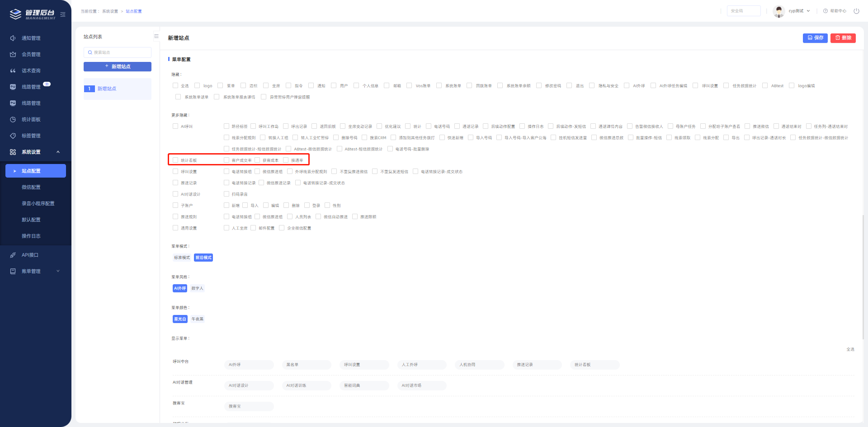Screen dimensions: 868x427
Task: Click 系统设置 in the breadcrumb
Action: coord(110,11)
